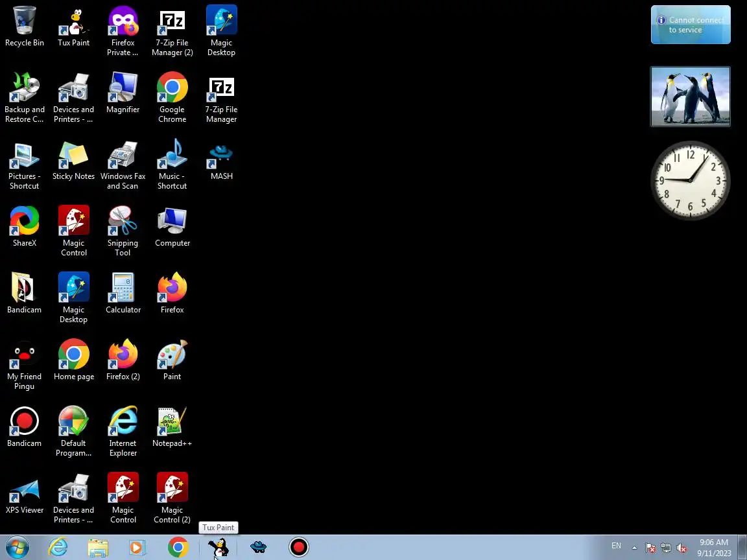The width and height of the screenshot is (747, 560).
Task: Open the Bandicam folder icon
Action: click(24, 294)
